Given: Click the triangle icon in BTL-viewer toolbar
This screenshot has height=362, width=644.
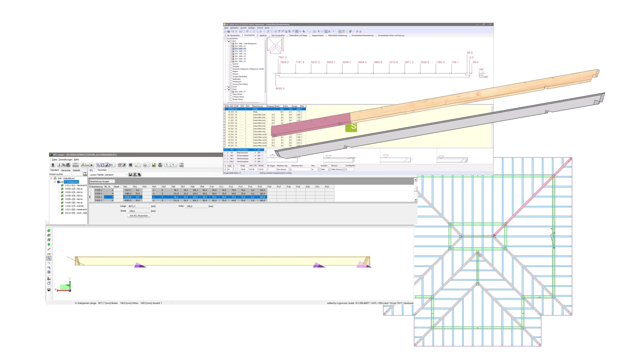Looking at the screenshot, I should (83, 165).
